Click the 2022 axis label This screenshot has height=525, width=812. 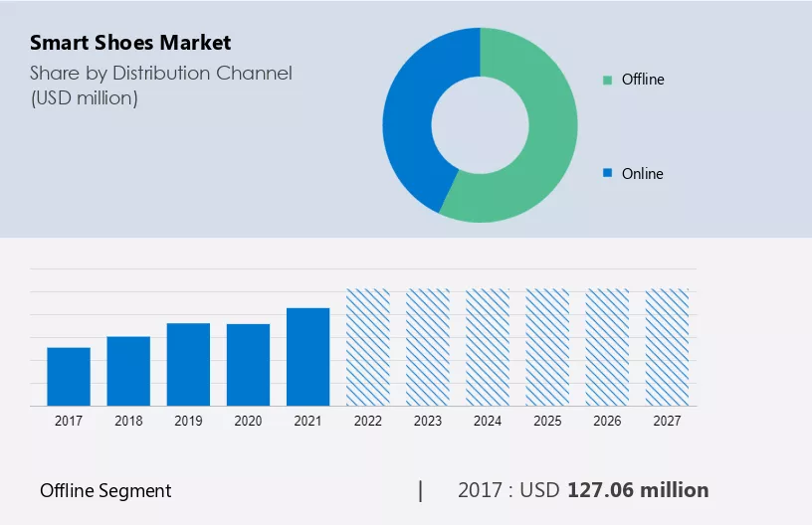[x=367, y=421]
